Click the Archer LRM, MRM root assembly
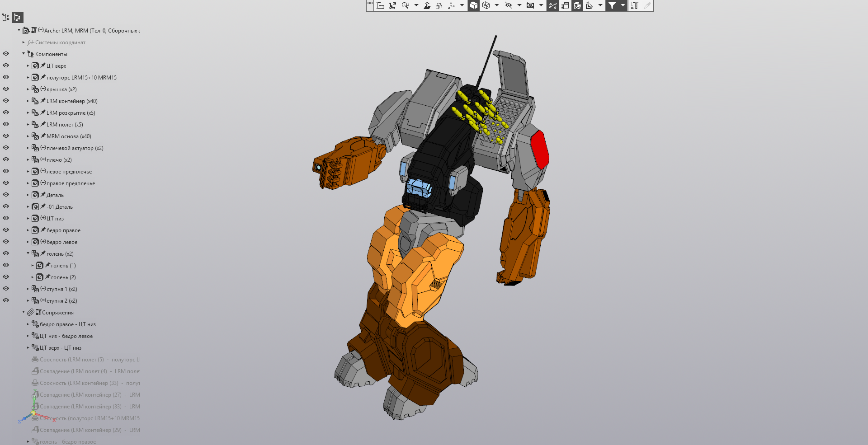 90,31
